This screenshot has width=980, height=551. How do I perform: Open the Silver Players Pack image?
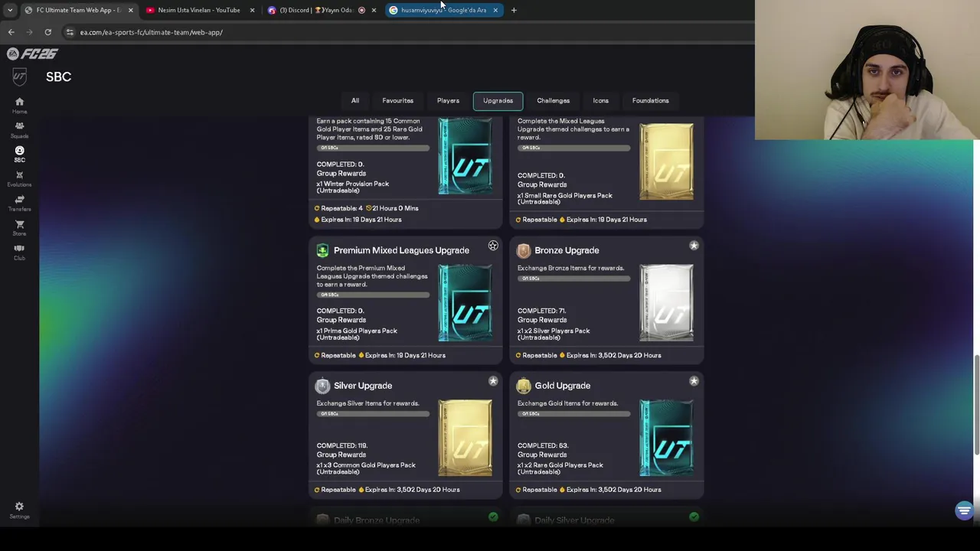666,303
